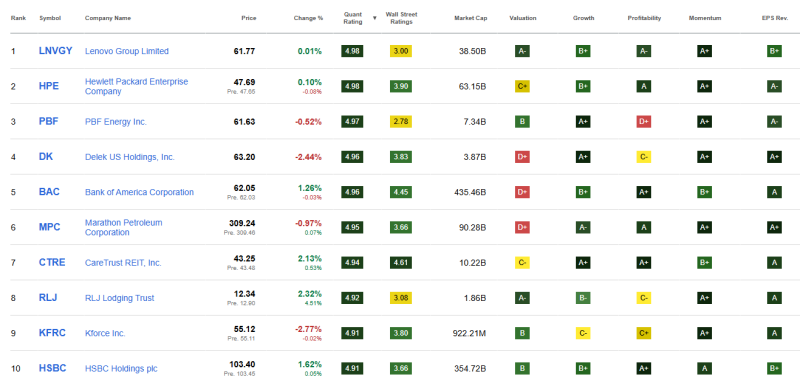Click PBF's yellow 2.78 Wall Street rating
This screenshot has height=380, width=800.
401,121
